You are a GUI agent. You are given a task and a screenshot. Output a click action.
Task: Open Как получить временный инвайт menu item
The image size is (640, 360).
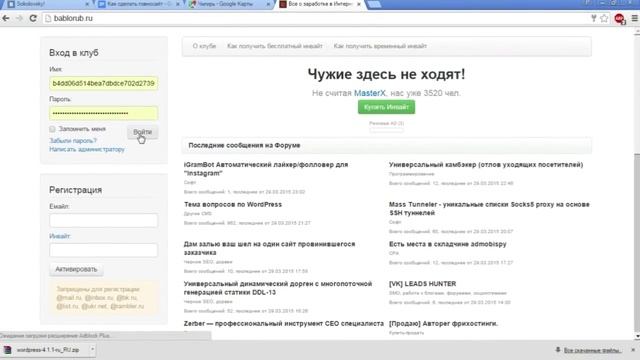point(380,46)
